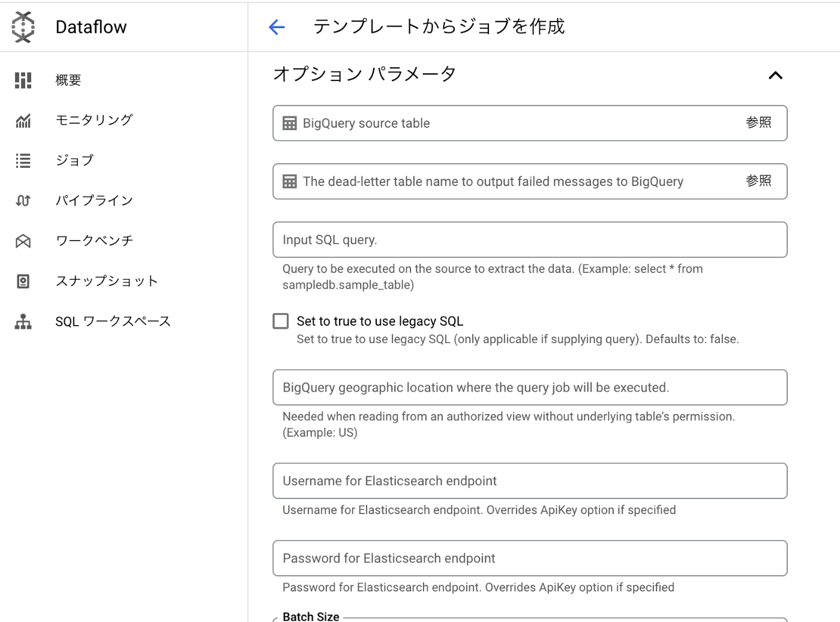Click 参照 for BigQuery source table
The height and width of the screenshot is (622, 840).
758,122
